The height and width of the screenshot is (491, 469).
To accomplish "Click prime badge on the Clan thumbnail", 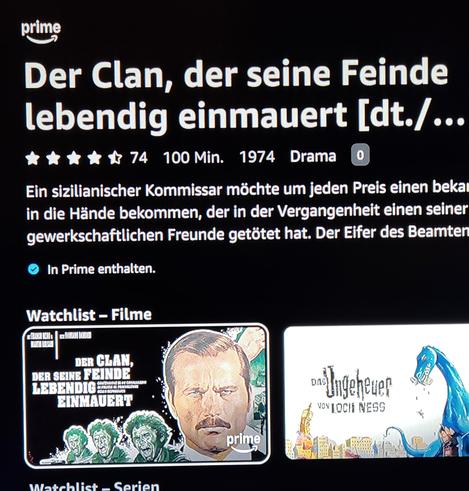I will [243, 443].
